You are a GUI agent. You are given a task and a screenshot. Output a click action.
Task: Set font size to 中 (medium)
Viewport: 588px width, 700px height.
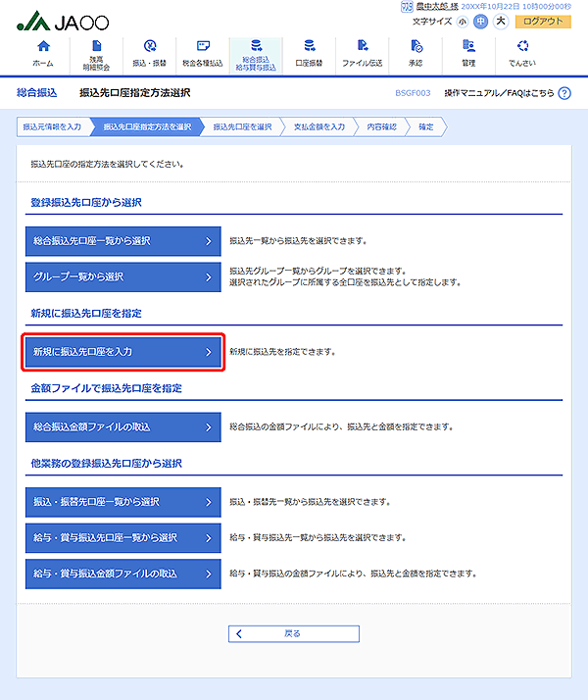point(480,22)
